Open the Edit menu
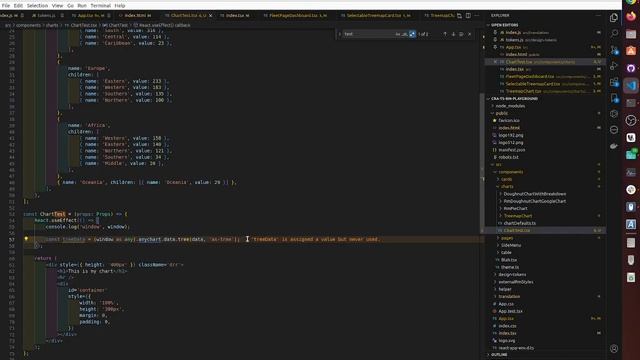 tap(18, 6)
